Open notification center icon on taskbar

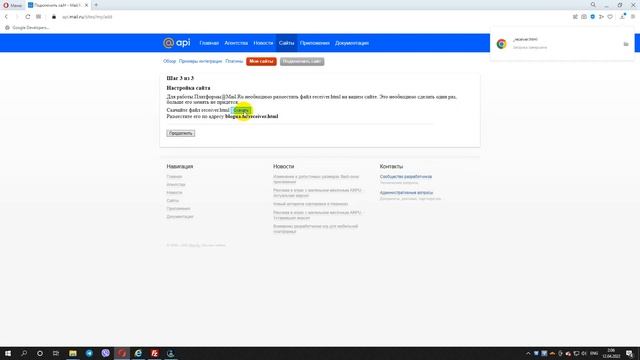(629, 353)
